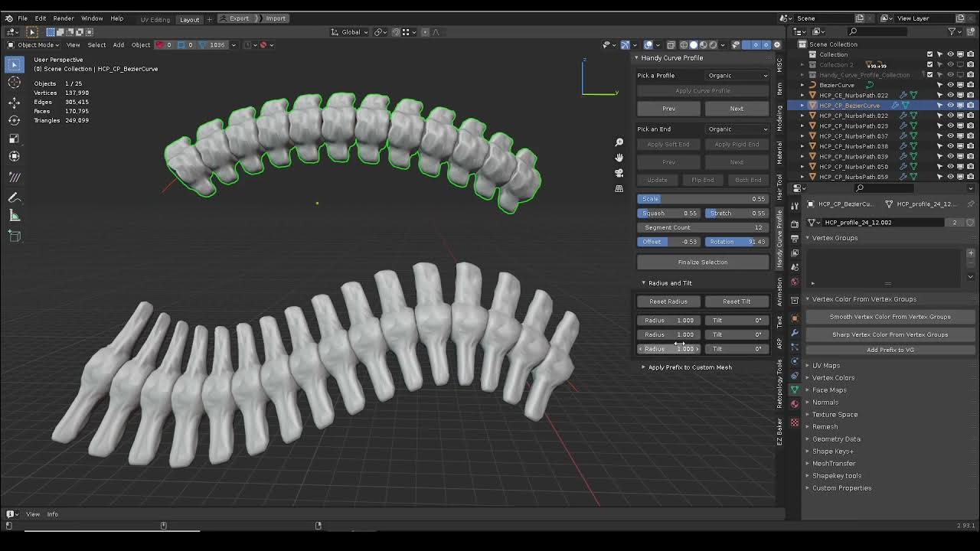Screen dimensions: 980x551
Task: Click the camera view icon in viewport gizmos
Action: (x=619, y=173)
